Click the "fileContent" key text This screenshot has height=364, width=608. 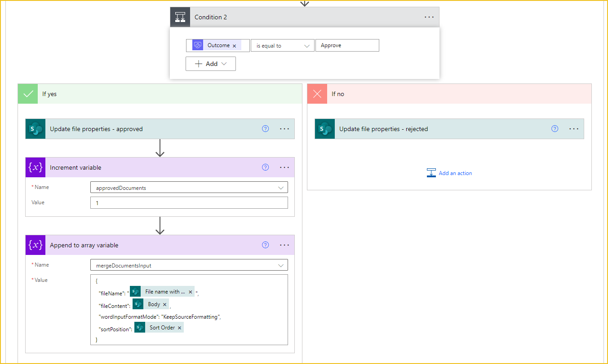coord(115,306)
